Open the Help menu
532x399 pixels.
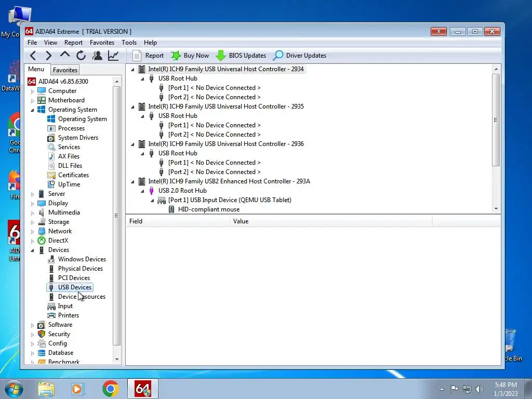point(150,43)
